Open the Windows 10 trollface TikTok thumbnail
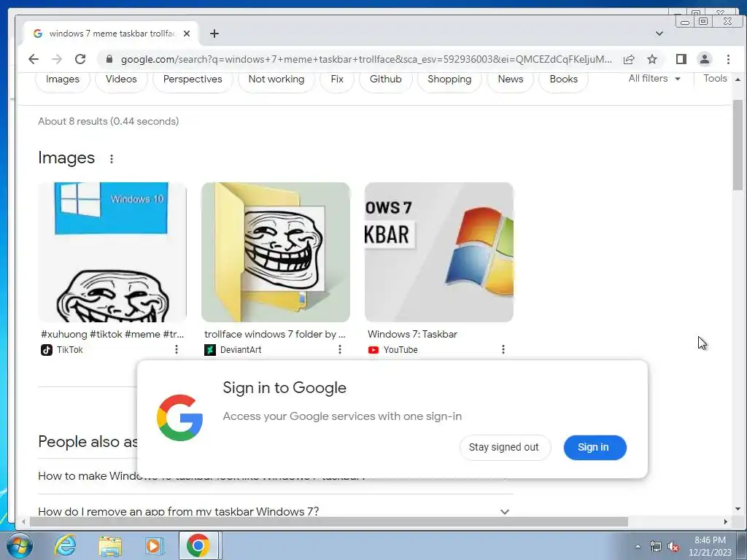 click(112, 252)
